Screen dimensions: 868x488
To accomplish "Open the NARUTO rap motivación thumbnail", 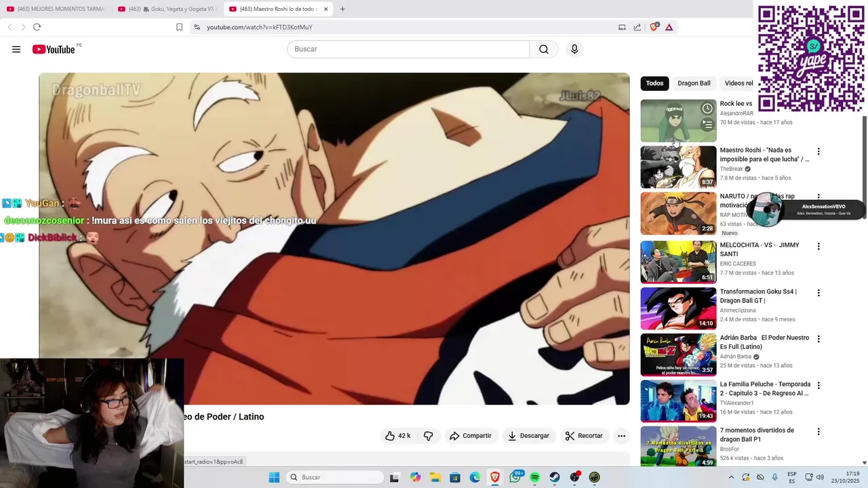I will coord(678,213).
